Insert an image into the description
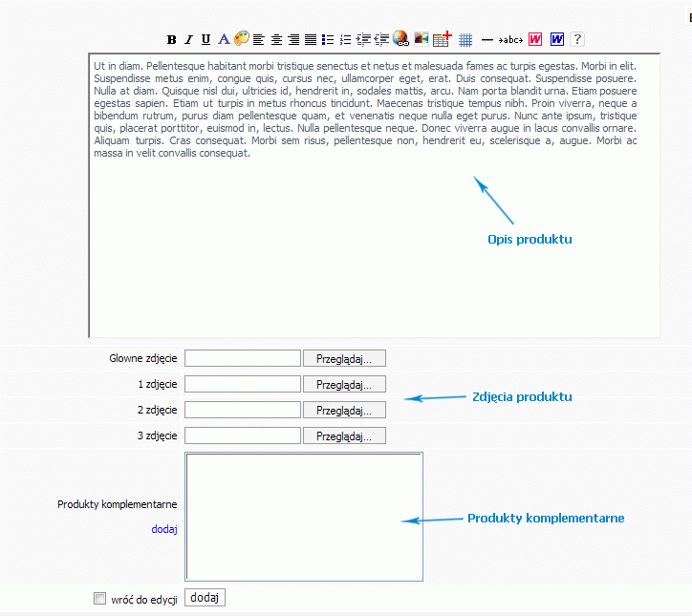692x616 pixels. click(x=422, y=39)
